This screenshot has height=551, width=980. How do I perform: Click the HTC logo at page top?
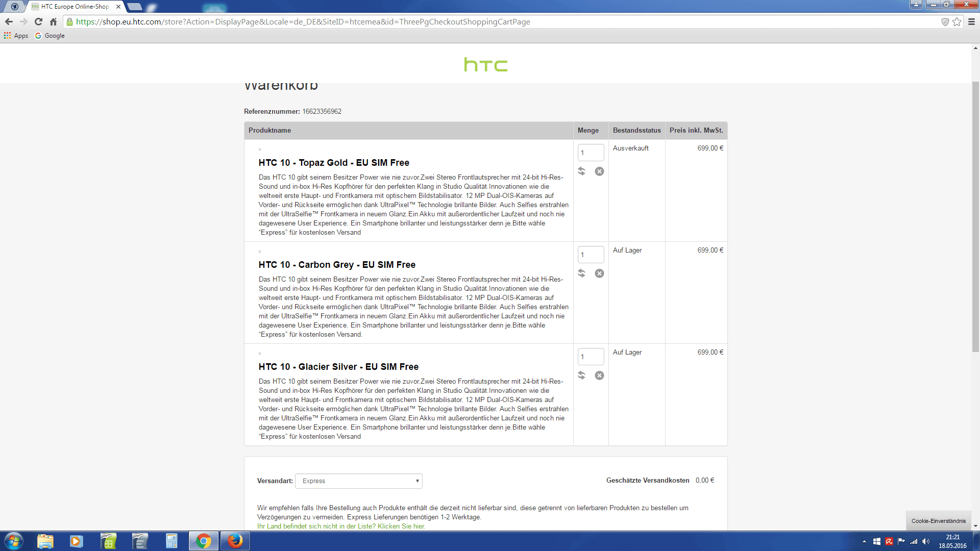486,65
